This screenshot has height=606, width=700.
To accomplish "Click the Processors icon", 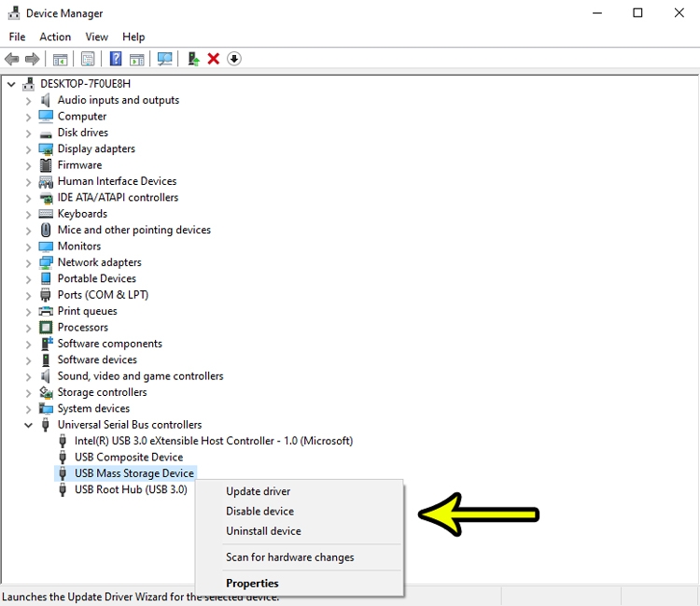I will click(46, 328).
